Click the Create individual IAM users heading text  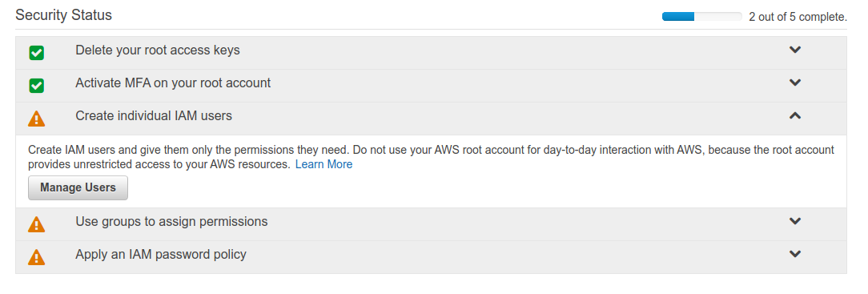click(x=153, y=115)
